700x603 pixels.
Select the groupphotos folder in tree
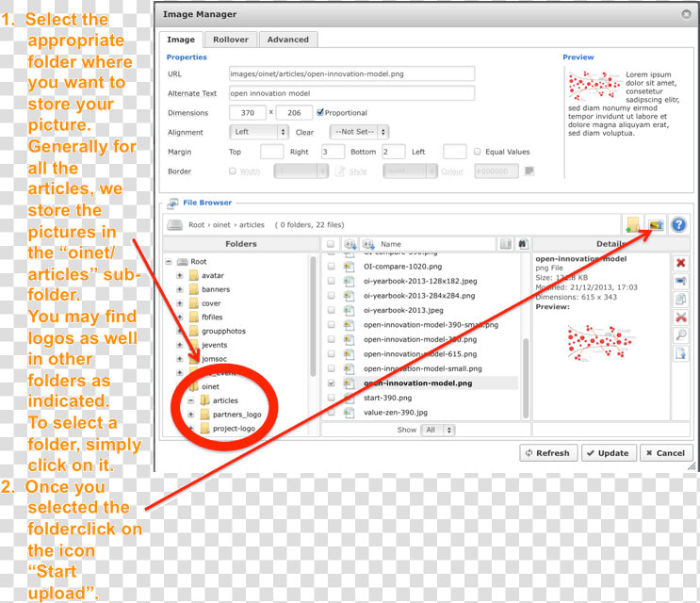[x=223, y=331]
